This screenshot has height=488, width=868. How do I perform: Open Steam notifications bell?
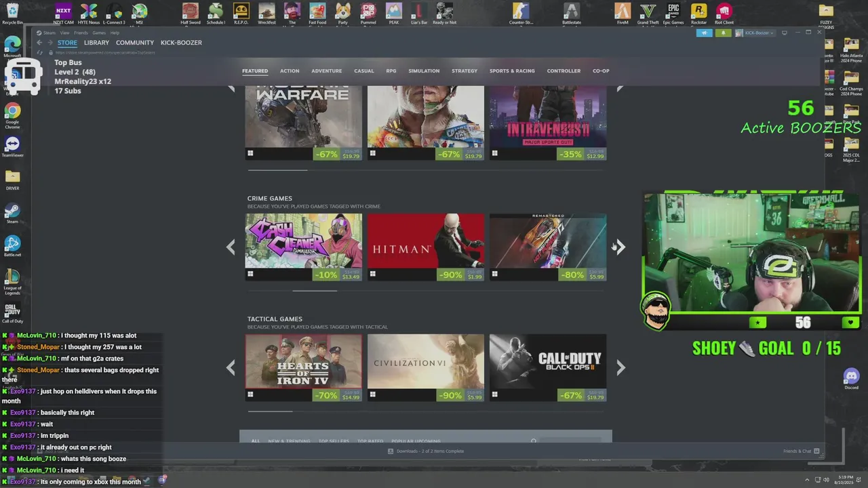[x=723, y=33]
